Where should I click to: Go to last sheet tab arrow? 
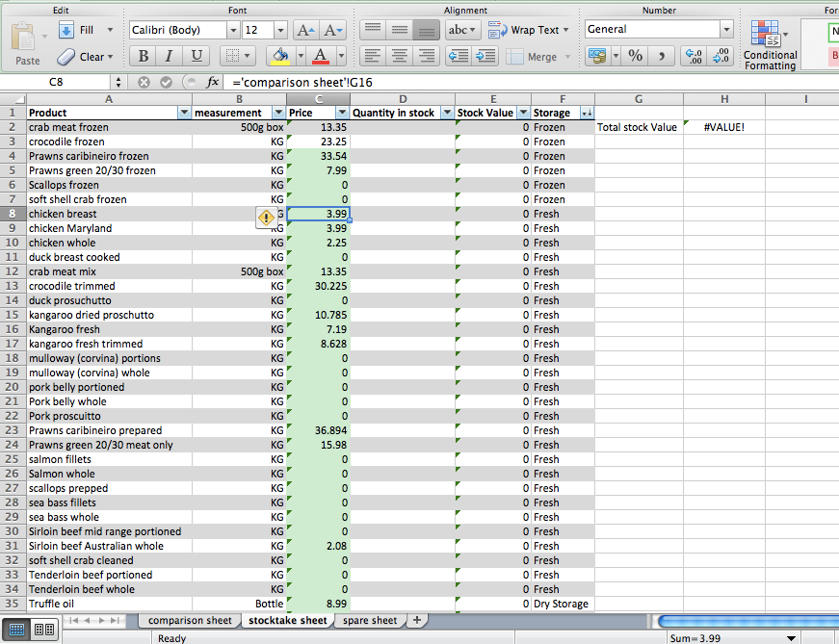115,621
